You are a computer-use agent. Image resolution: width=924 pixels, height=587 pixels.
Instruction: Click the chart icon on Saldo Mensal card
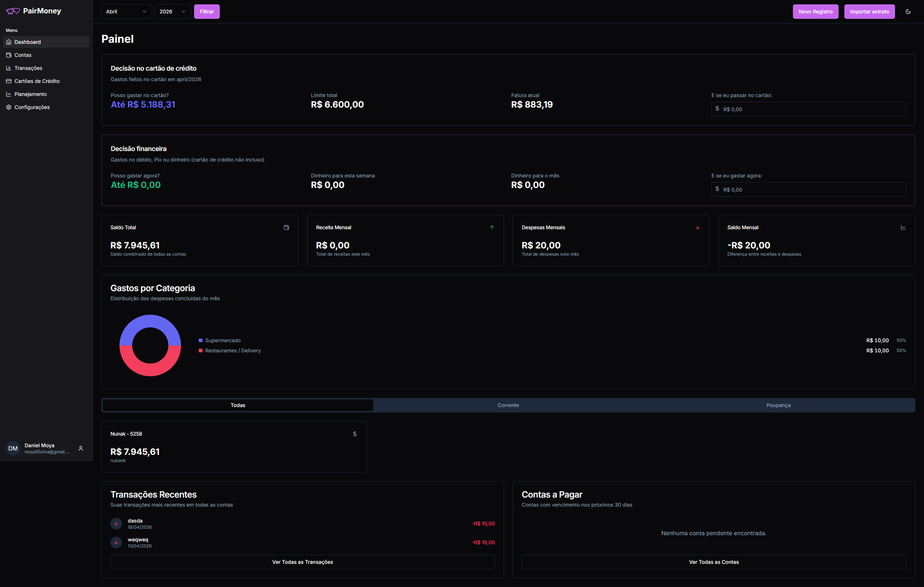(903, 227)
